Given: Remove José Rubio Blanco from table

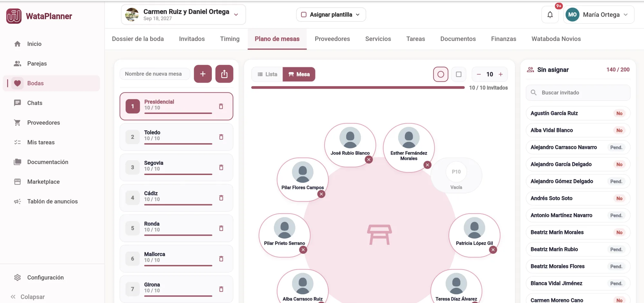Looking at the screenshot, I should coord(369,160).
